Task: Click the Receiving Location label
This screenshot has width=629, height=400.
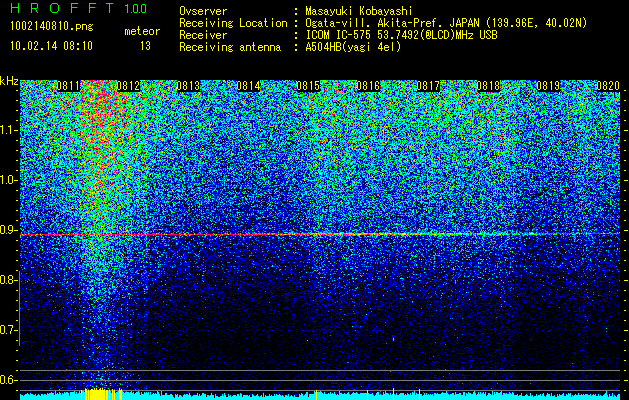Action: [233, 24]
